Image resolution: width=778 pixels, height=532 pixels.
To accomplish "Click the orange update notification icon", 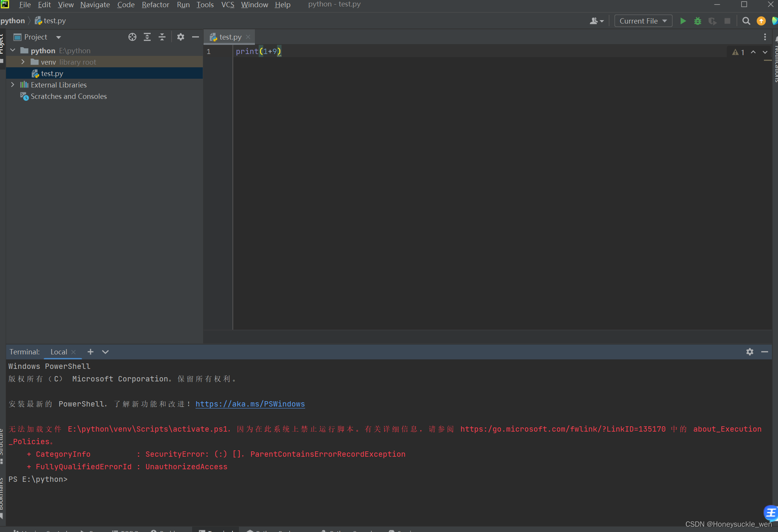I will click(761, 21).
